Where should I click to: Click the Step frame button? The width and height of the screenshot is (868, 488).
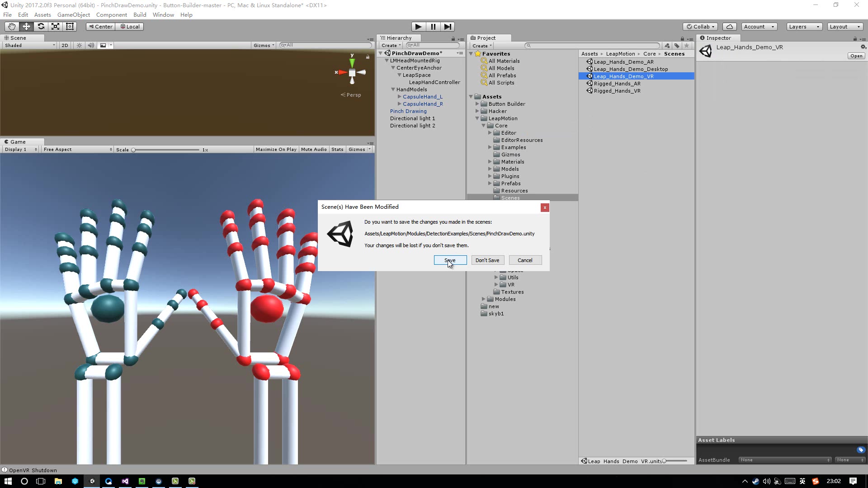(448, 27)
